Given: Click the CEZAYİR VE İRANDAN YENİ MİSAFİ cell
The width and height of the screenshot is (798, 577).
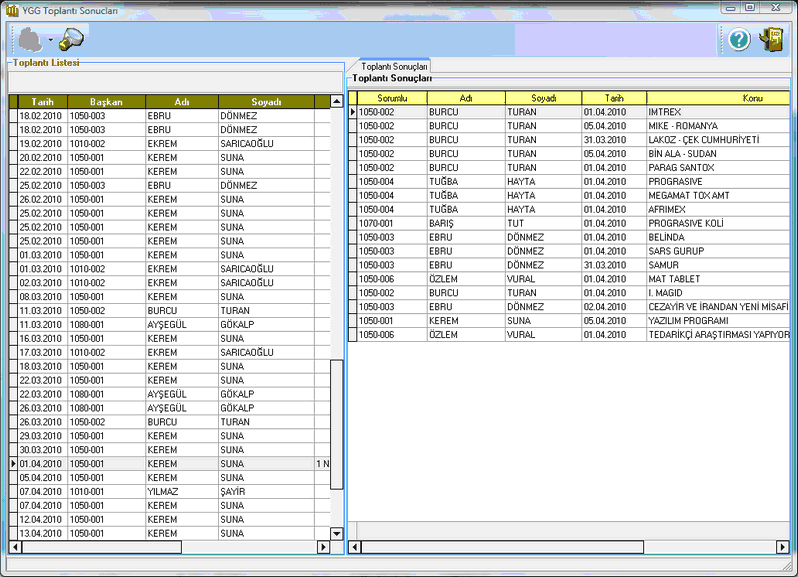Looking at the screenshot, I should (718, 306).
